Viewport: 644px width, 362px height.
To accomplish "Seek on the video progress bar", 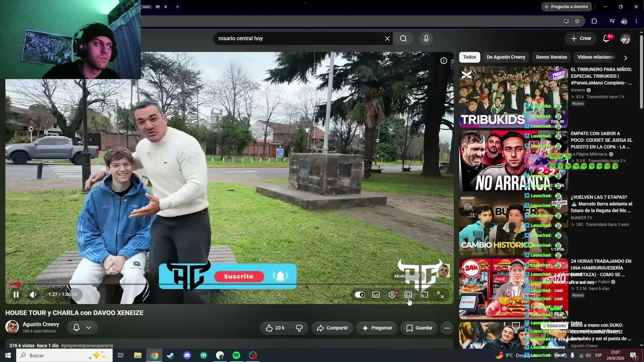I will click(229, 285).
